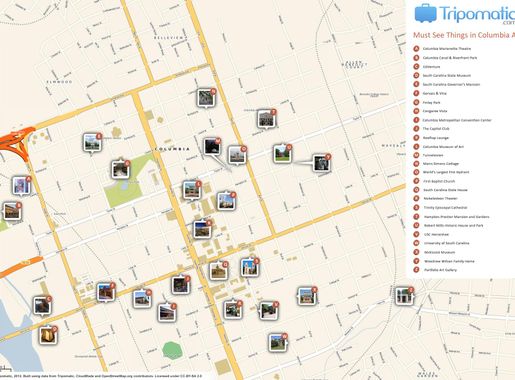
Task: Select 'Nickelodeon Theater' legend entry
Action: click(x=440, y=198)
